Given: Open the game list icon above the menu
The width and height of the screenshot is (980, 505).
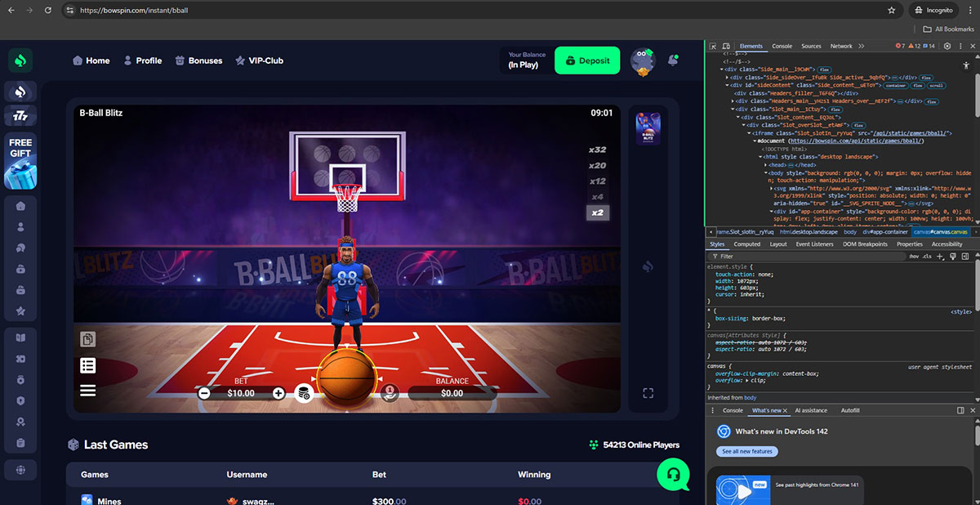Looking at the screenshot, I should point(87,365).
